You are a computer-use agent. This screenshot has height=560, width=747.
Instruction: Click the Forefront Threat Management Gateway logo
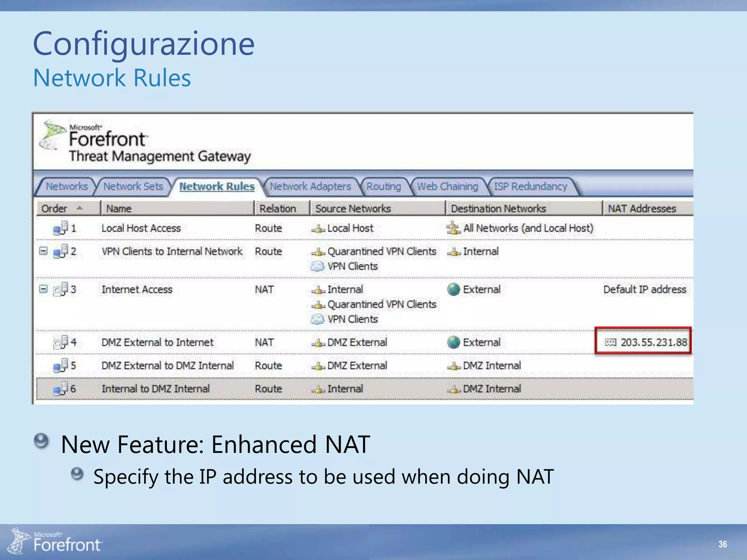tap(145, 142)
